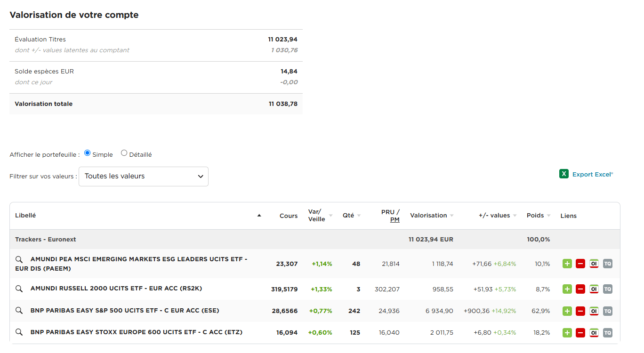Click the red minus sell icon in the ESE row
The image size is (644, 353).
click(580, 311)
